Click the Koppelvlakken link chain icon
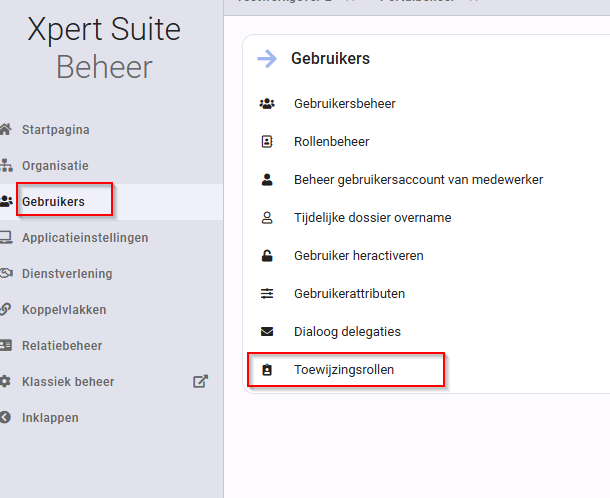 coord(5,309)
